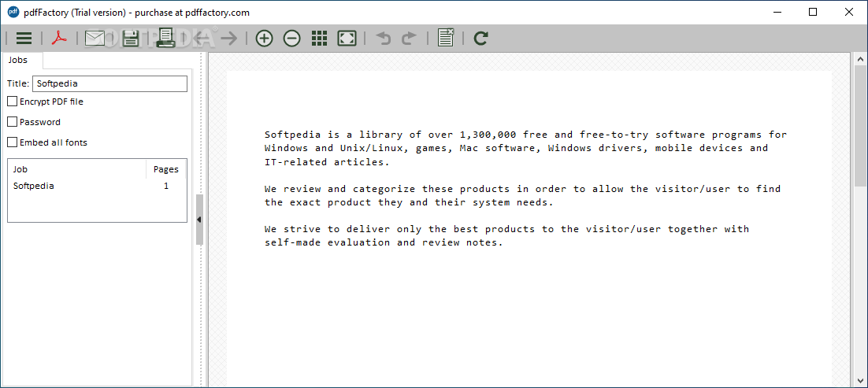Screen dimensions: 868x388
Task: Click the undo arrow icon
Action: tap(383, 39)
